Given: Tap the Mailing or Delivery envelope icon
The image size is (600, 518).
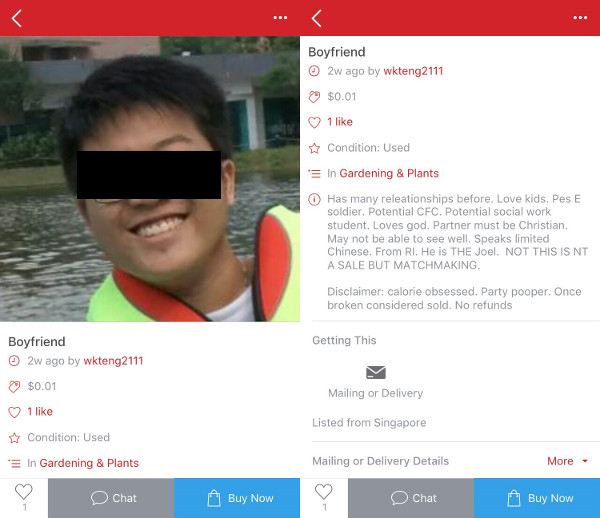Looking at the screenshot, I should click(376, 372).
